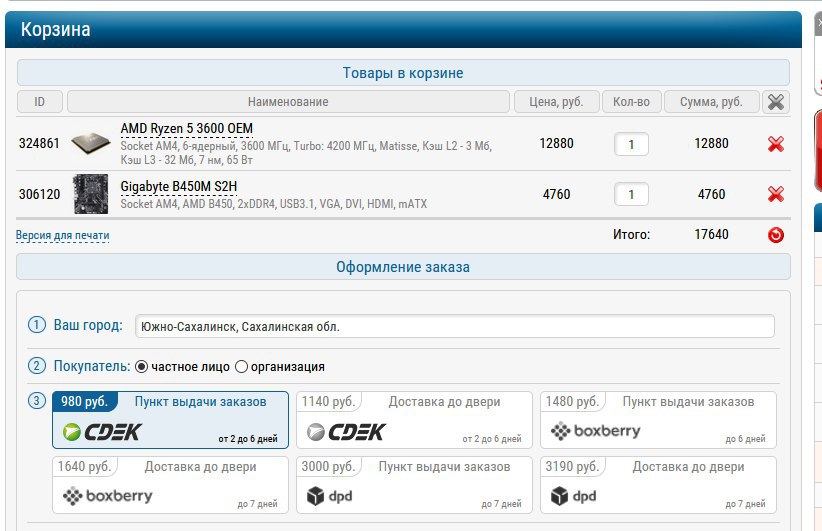Click product ID 324861
The height and width of the screenshot is (531, 822).
click(x=39, y=144)
